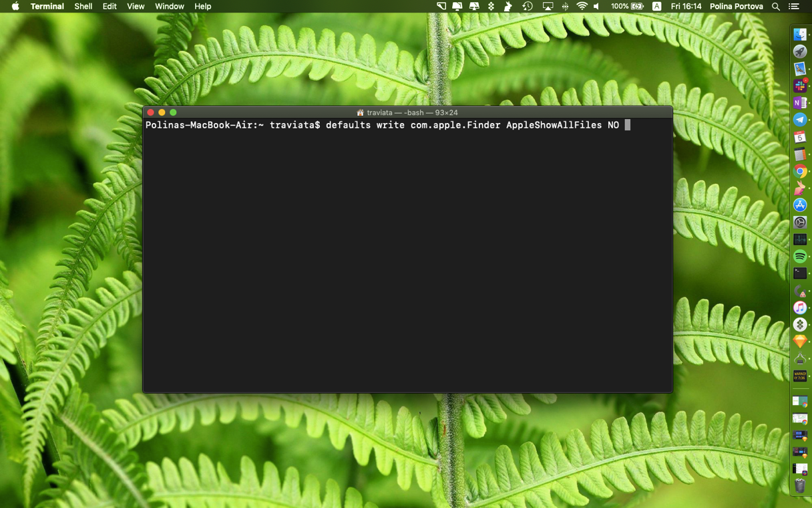The height and width of the screenshot is (508, 812).
Task: Open the Window menu
Action: click(x=170, y=7)
